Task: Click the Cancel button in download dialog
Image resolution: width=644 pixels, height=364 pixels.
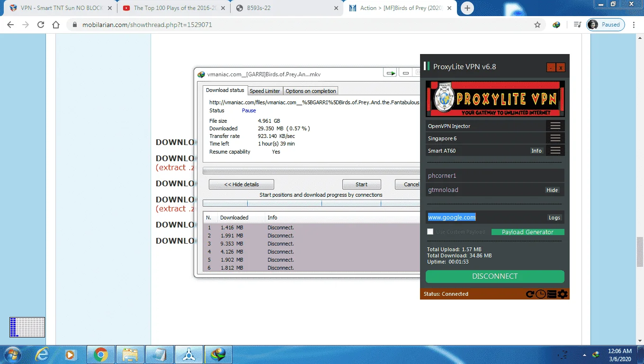Action: pos(408,184)
